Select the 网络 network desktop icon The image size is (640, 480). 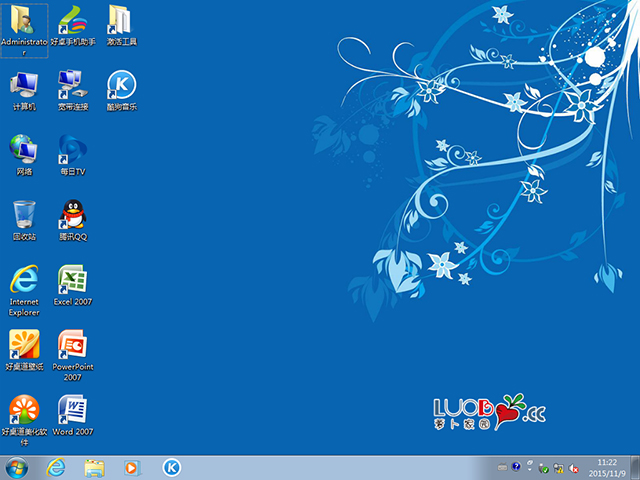(x=24, y=149)
